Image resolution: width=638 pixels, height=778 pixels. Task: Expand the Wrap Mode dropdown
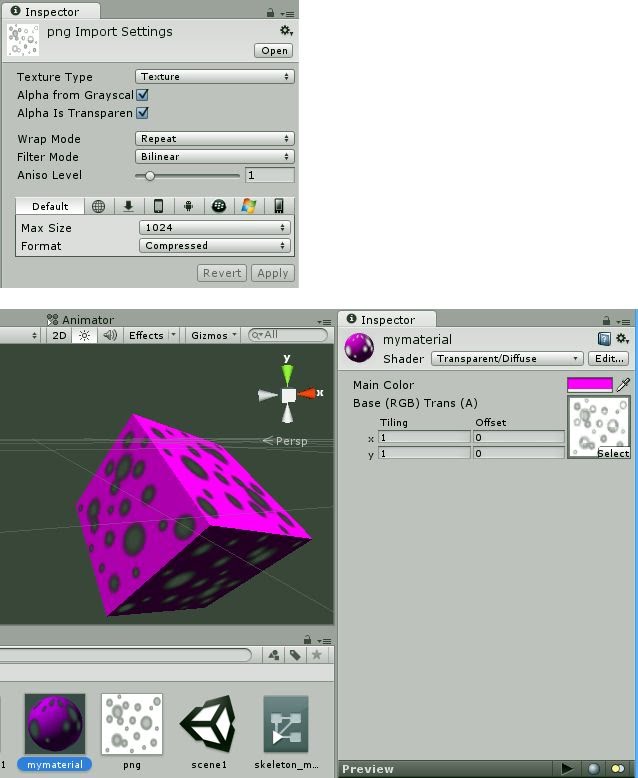(x=214, y=139)
